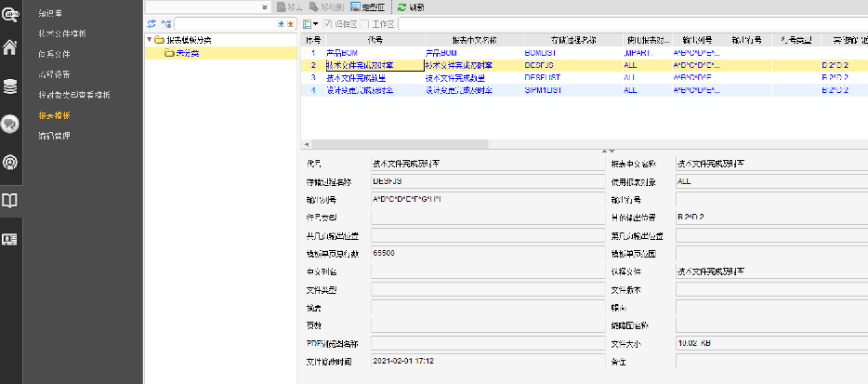Click the empty 页数 field
Viewport: 868px width, 384px height.
pyautogui.click(x=488, y=325)
